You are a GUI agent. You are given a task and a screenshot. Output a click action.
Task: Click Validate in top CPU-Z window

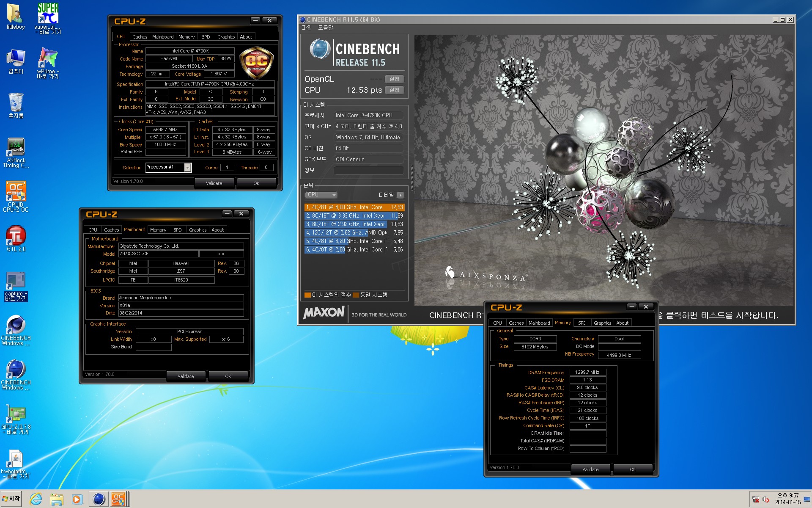(214, 183)
